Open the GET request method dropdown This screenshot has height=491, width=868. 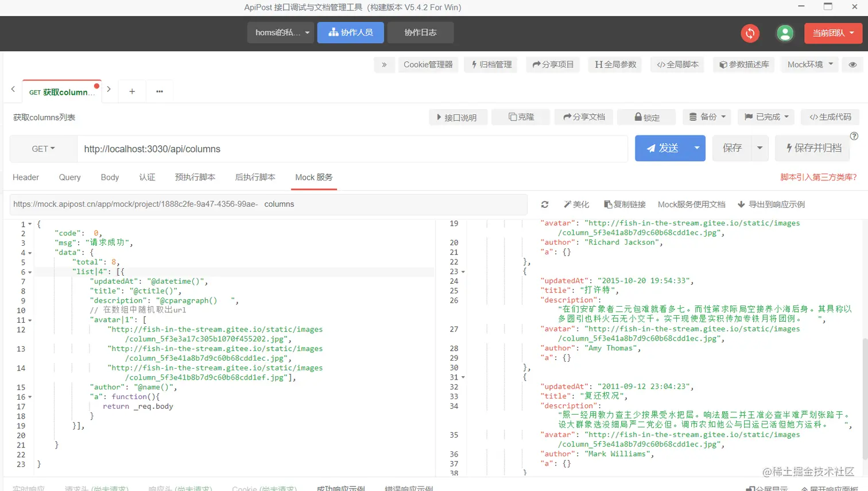(44, 149)
